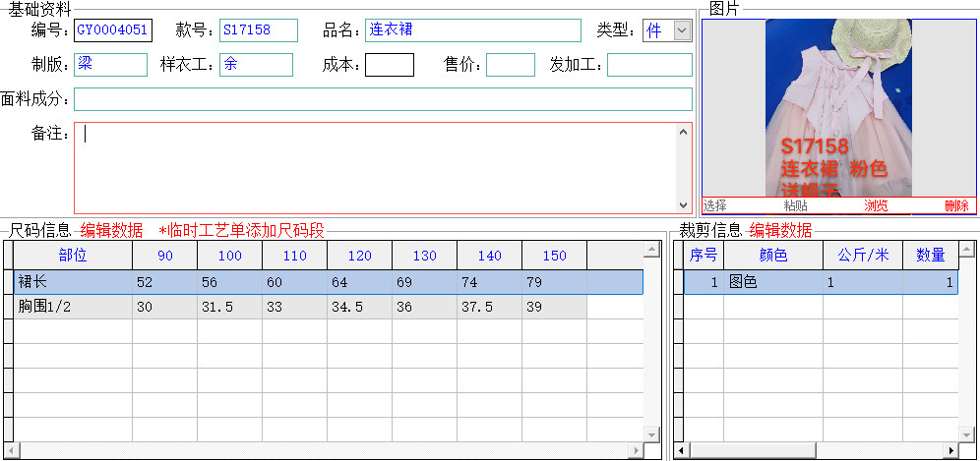This screenshot has width=980, height=461.
Task: Click the 制版 input field
Action: point(110,65)
